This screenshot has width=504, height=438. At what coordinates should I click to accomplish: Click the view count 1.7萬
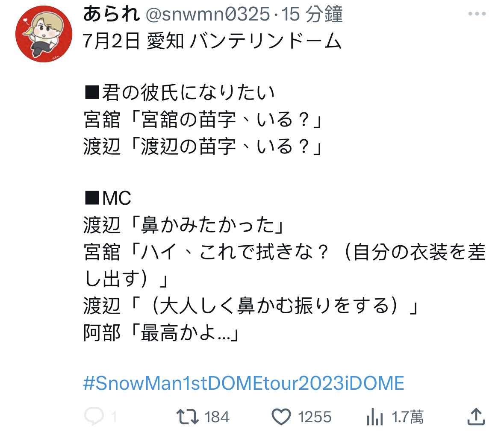coord(407,417)
